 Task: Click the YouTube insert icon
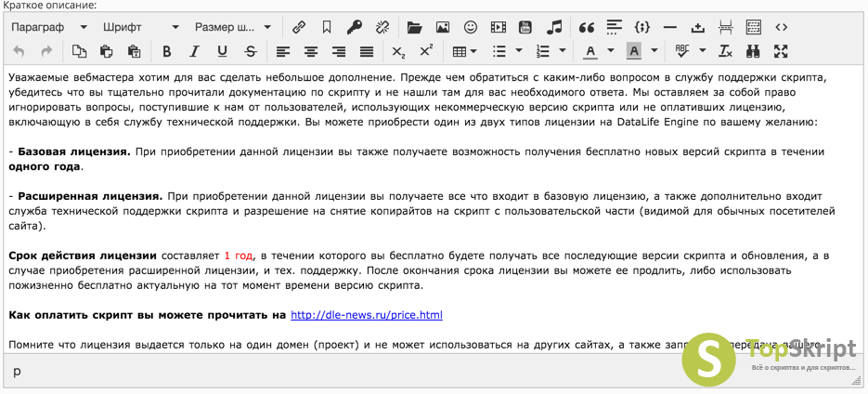coord(525,27)
